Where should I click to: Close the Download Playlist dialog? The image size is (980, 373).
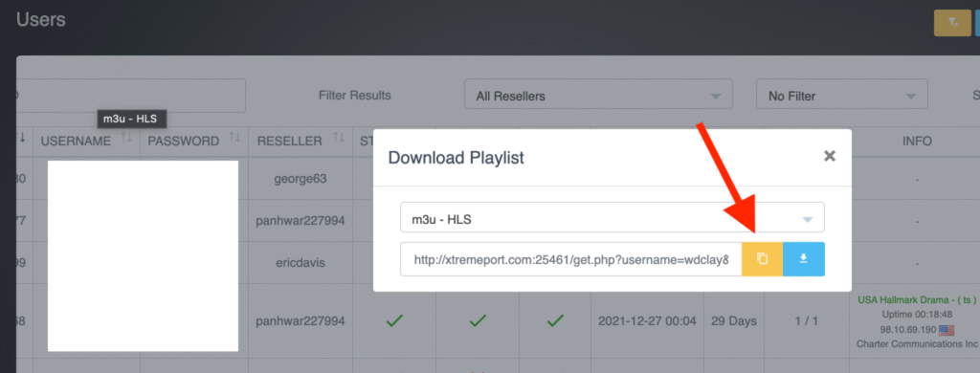(830, 156)
